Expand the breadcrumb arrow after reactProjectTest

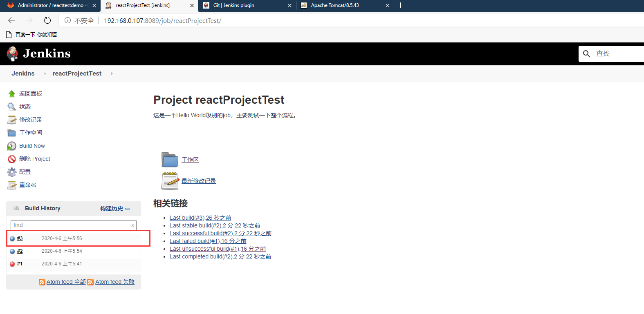pyautogui.click(x=112, y=73)
